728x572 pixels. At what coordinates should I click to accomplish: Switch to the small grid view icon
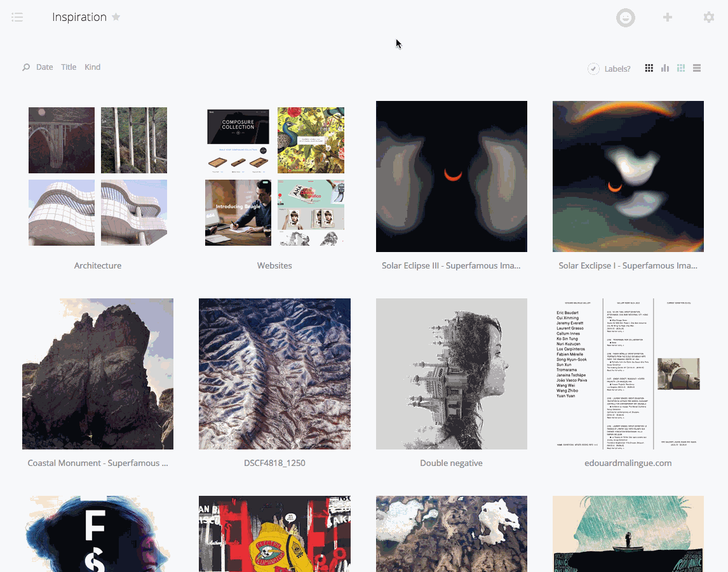649,68
